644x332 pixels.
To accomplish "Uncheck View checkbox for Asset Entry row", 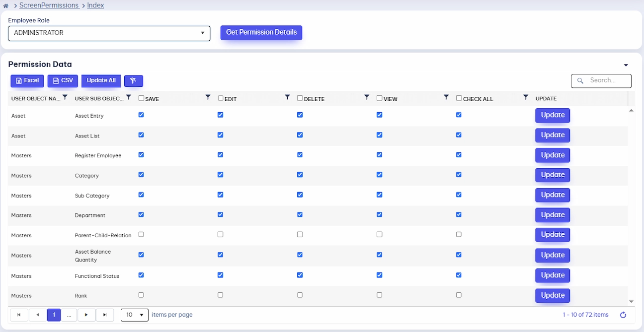I will [379, 115].
